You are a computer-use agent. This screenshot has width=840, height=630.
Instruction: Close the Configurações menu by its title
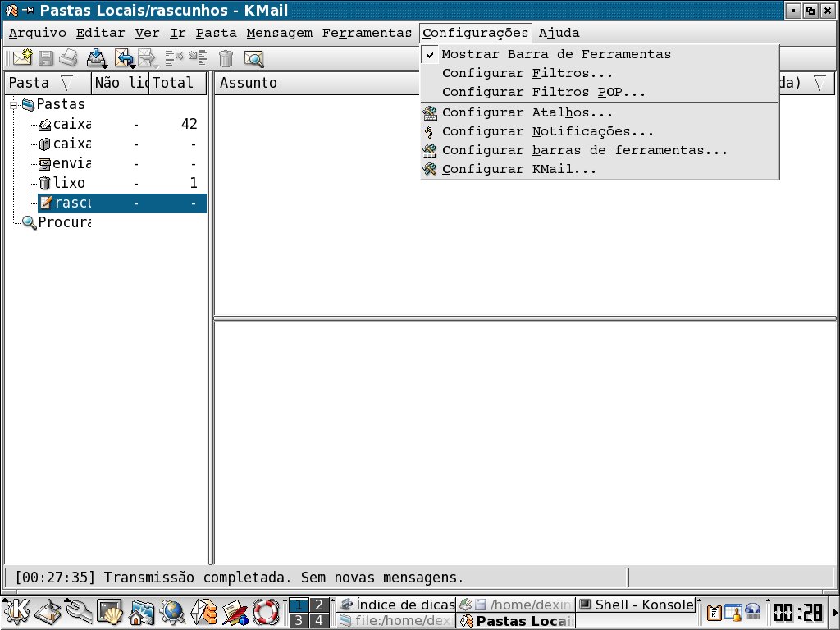coord(475,33)
